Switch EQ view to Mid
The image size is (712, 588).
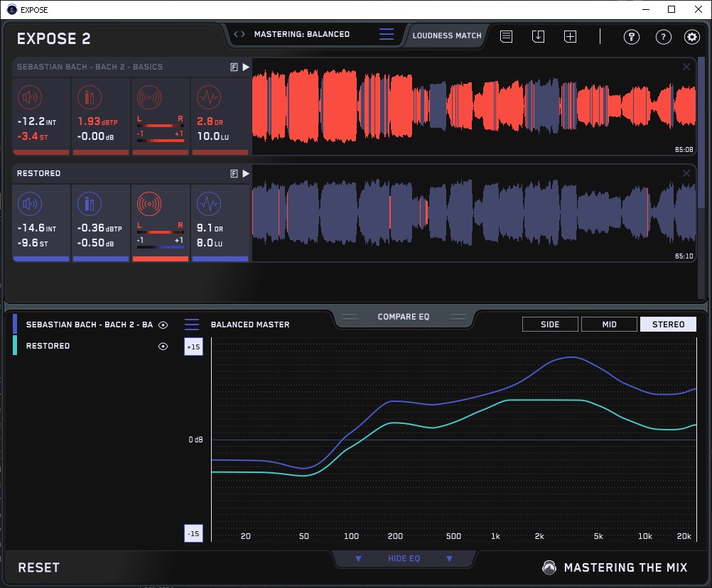609,325
